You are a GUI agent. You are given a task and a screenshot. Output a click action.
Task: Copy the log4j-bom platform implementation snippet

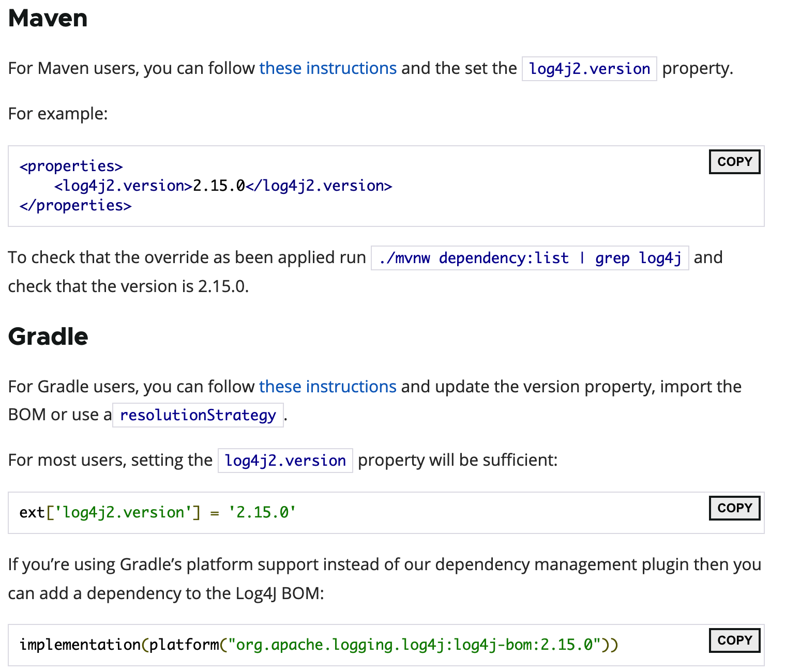tap(734, 640)
